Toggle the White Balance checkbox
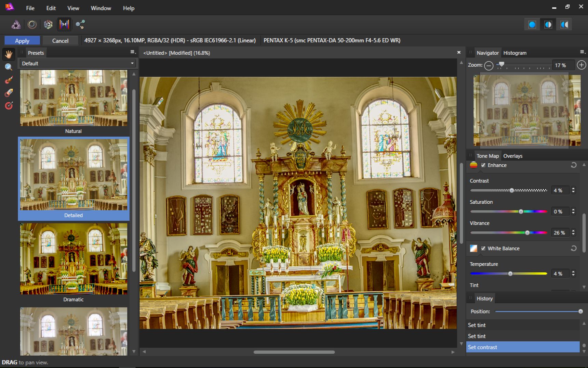The image size is (588, 368). 483,248
